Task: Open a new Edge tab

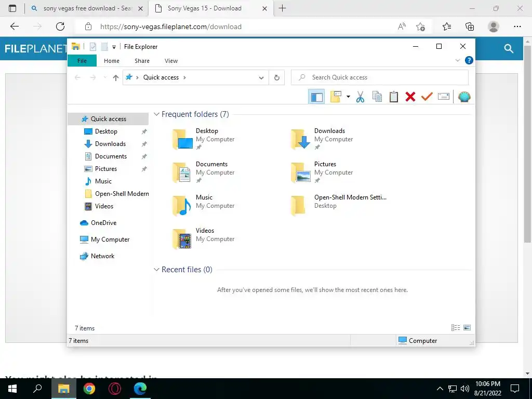Action: tap(282, 8)
